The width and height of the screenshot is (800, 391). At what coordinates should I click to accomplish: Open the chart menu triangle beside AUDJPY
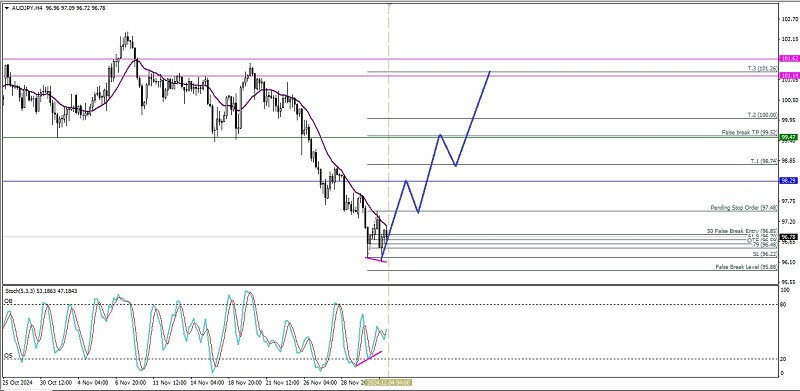click(x=6, y=8)
